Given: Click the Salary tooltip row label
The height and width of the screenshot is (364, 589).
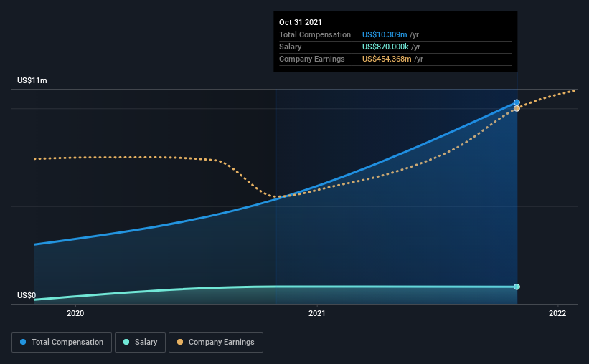Looking at the screenshot, I should (x=290, y=47).
